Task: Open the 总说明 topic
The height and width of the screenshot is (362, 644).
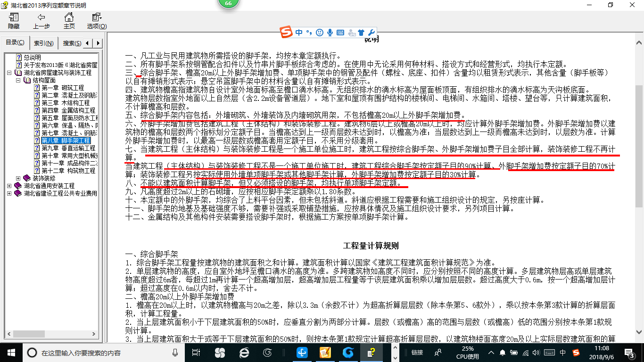Action: pos(33,58)
